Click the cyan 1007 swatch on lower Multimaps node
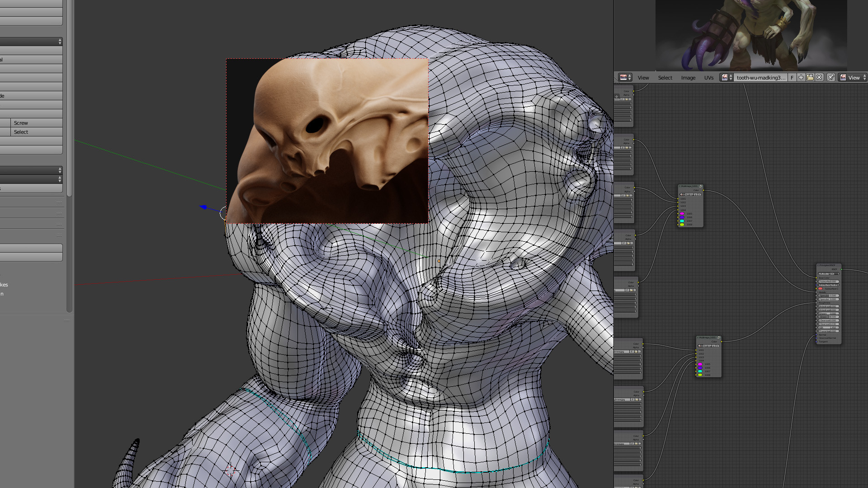This screenshot has width=868, height=488. tap(700, 371)
